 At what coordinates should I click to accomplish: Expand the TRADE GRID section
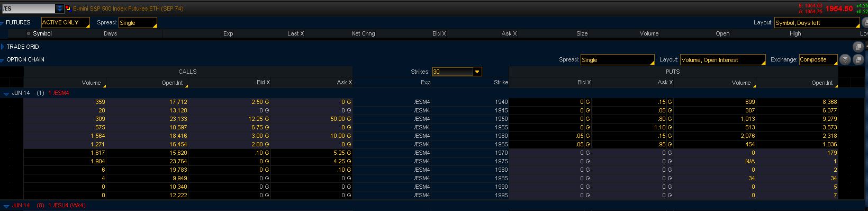click(x=3, y=47)
